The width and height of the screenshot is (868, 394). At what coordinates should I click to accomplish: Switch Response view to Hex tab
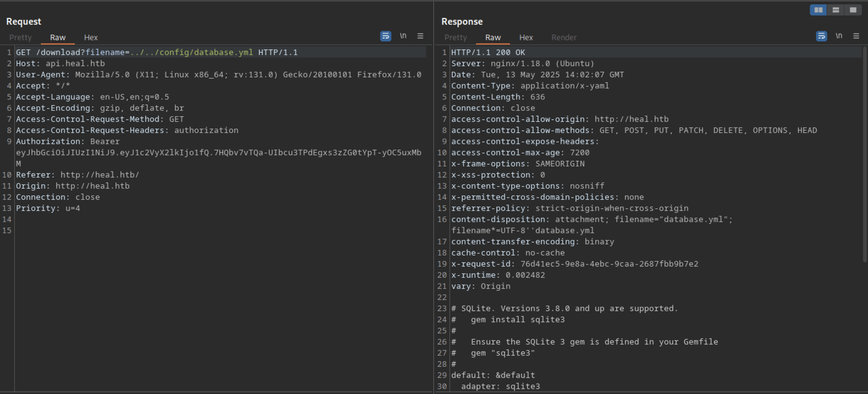pos(526,37)
